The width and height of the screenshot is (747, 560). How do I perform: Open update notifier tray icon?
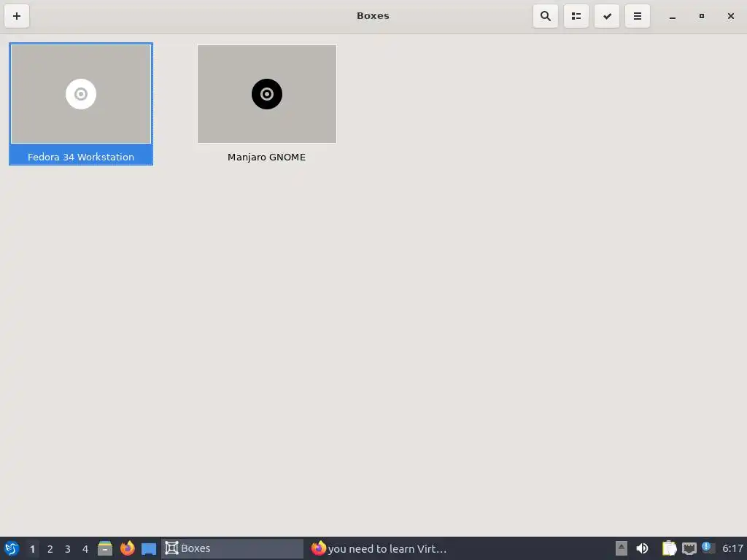708,548
